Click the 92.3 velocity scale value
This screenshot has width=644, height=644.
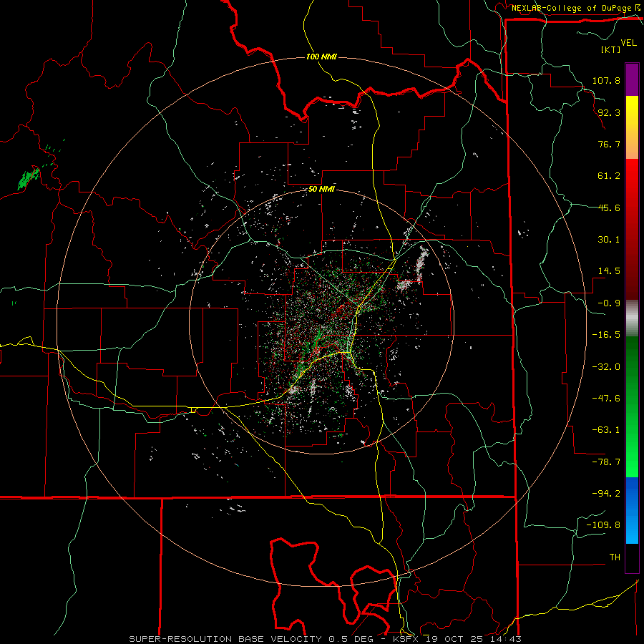pos(609,112)
